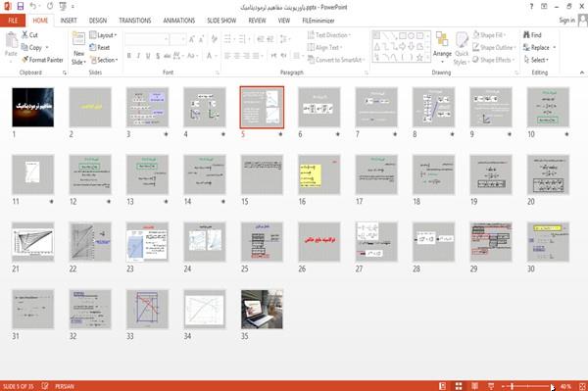Switch to the SLIDE SHOW tab
The width and height of the screenshot is (588, 391).
point(221,21)
